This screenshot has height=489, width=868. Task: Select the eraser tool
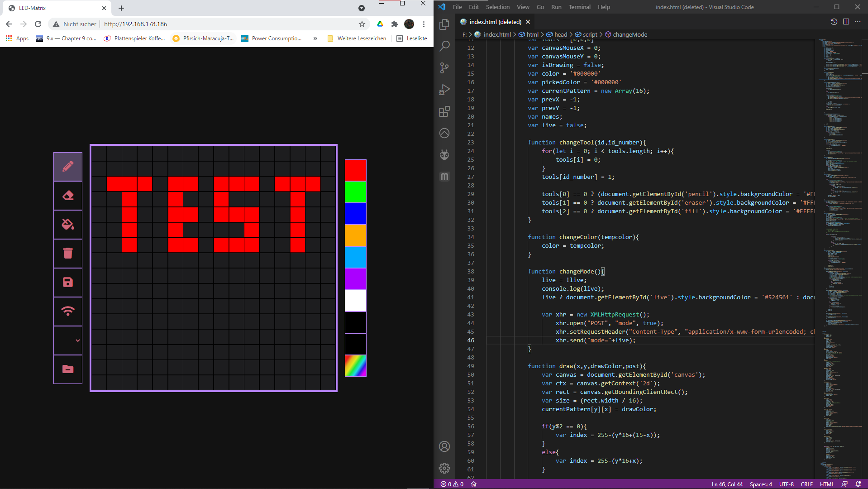[x=68, y=196]
